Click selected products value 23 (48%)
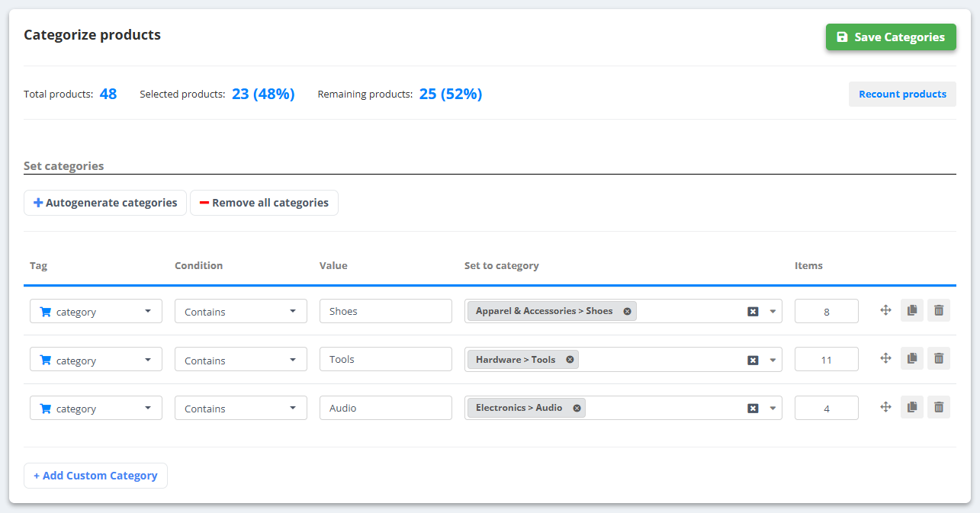This screenshot has width=980, height=513. [x=263, y=94]
